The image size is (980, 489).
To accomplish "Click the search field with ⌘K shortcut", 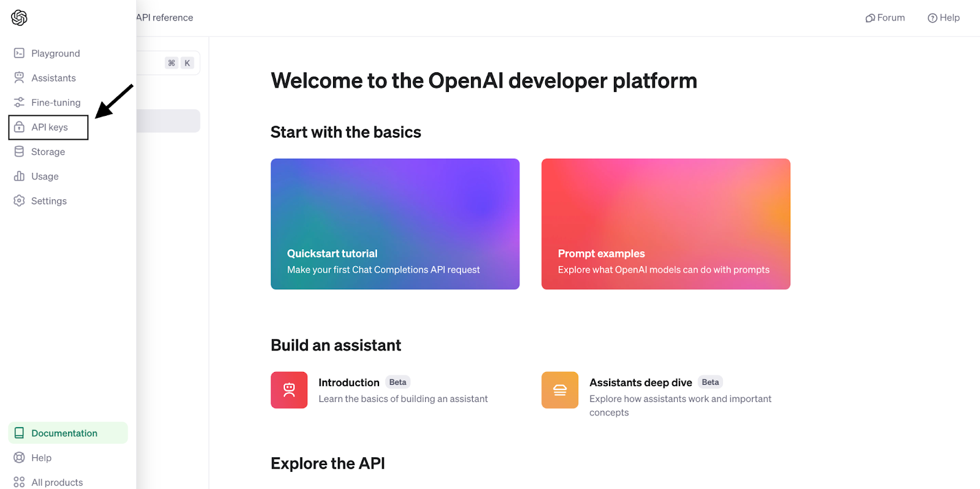I will [168, 63].
